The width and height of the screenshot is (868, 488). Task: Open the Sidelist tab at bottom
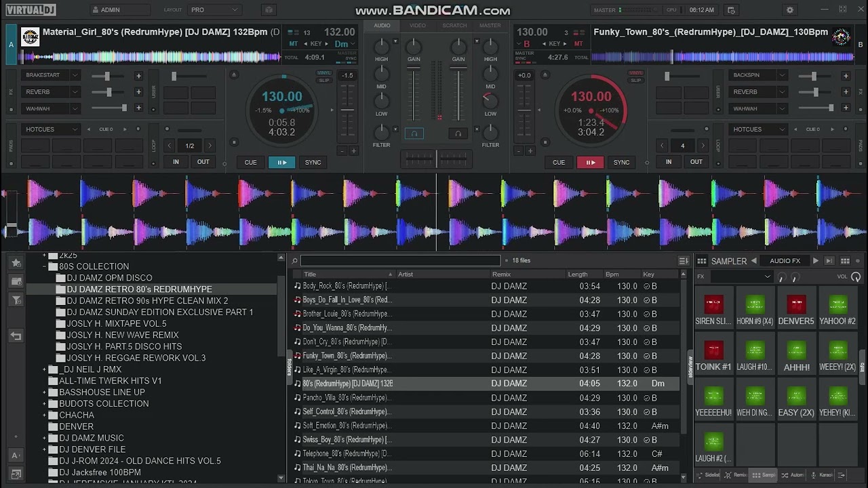click(708, 475)
